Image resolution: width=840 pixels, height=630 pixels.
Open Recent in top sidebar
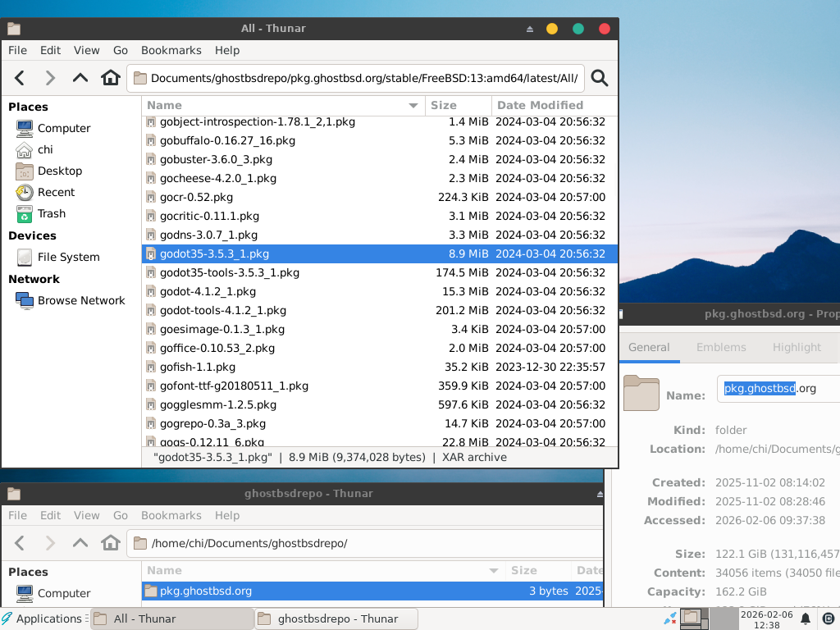(56, 192)
